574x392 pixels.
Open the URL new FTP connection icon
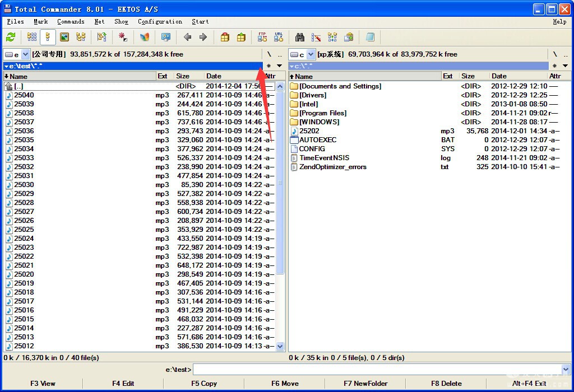(279, 37)
